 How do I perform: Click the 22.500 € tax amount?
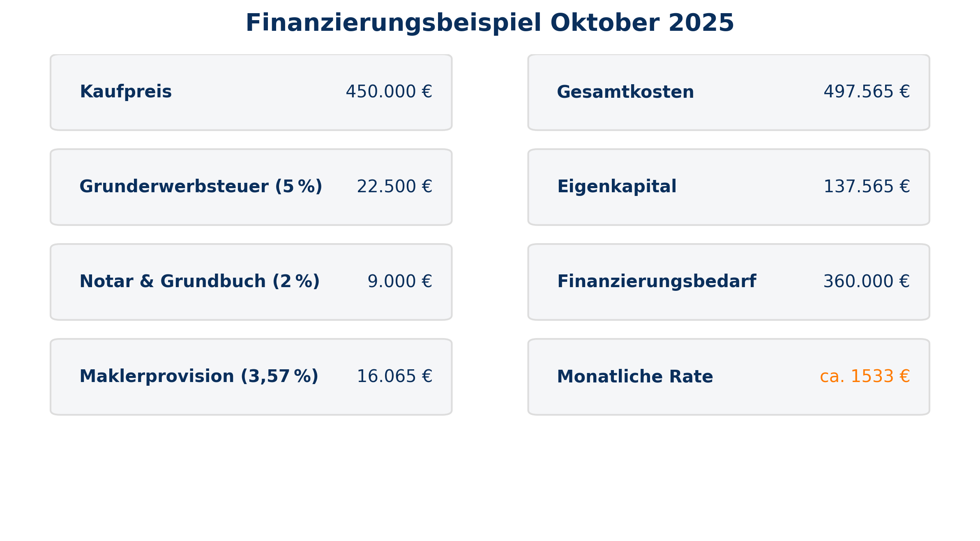(394, 186)
